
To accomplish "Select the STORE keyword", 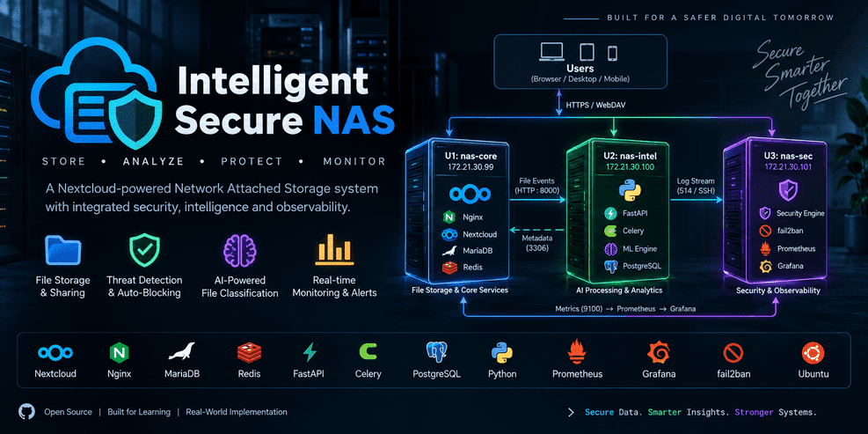I will pyautogui.click(x=64, y=161).
